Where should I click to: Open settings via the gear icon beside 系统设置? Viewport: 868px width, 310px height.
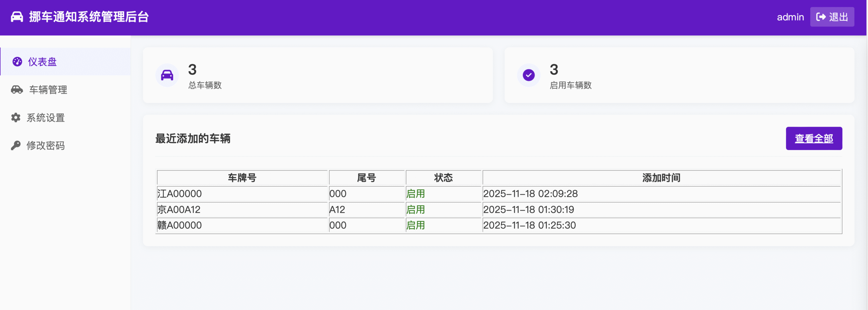[x=16, y=118]
